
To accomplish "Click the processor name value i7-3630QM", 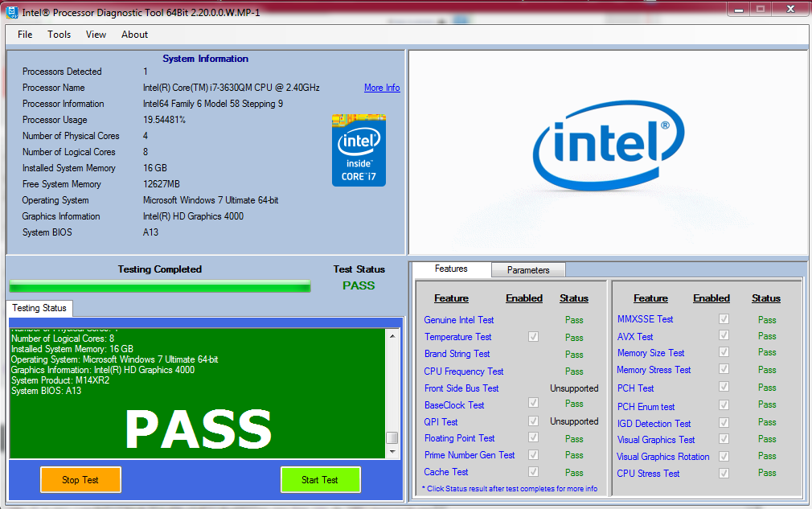I will (x=231, y=88).
